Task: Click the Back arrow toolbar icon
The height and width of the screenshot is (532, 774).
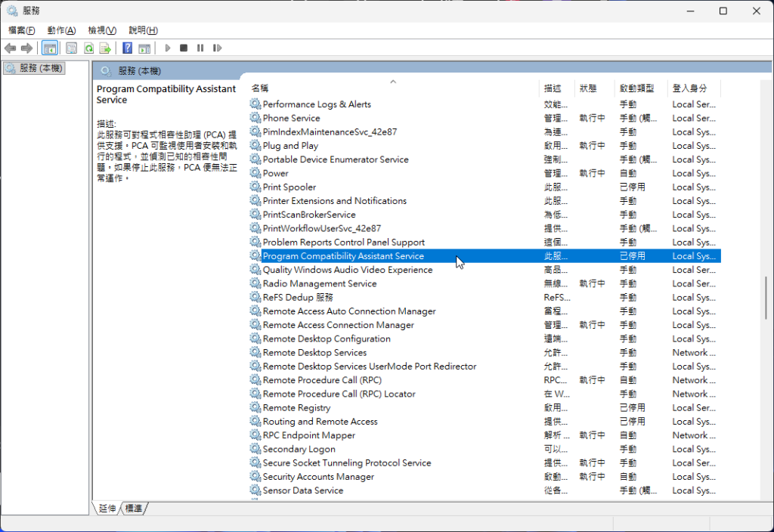Action: click(11, 48)
